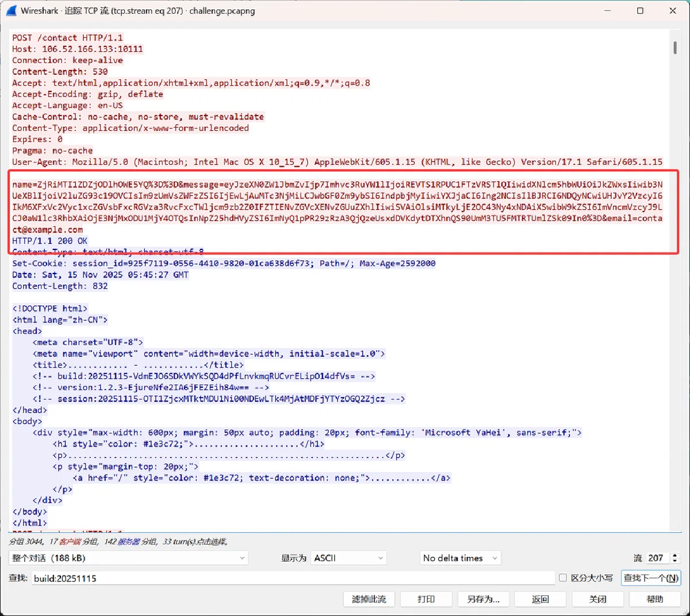The width and height of the screenshot is (690, 616).
Task: Click the 帮助 help button
Action: point(655,599)
